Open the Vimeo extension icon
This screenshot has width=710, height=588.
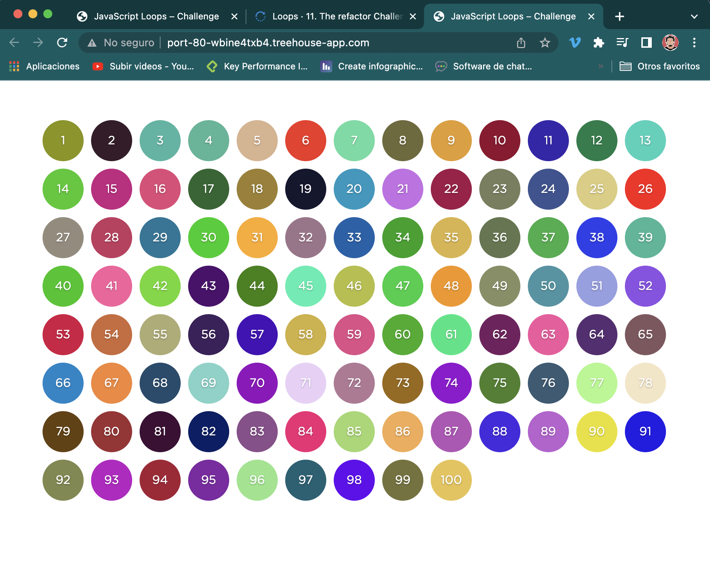tap(575, 43)
